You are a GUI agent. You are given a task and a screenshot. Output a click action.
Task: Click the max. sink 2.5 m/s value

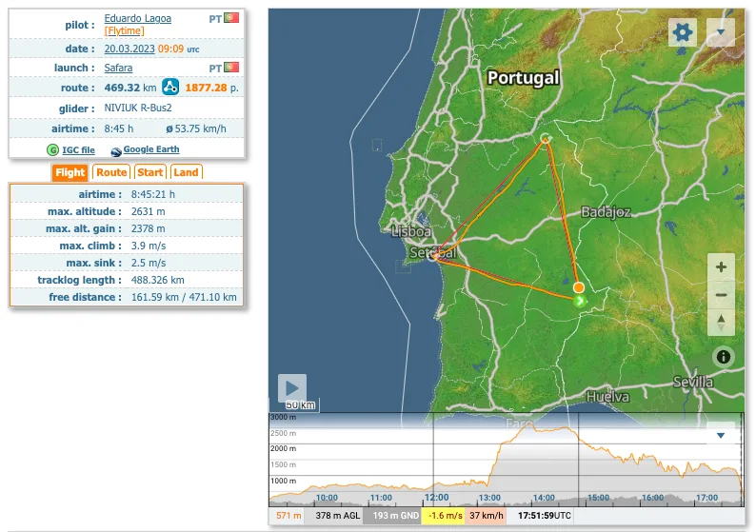(x=149, y=263)
